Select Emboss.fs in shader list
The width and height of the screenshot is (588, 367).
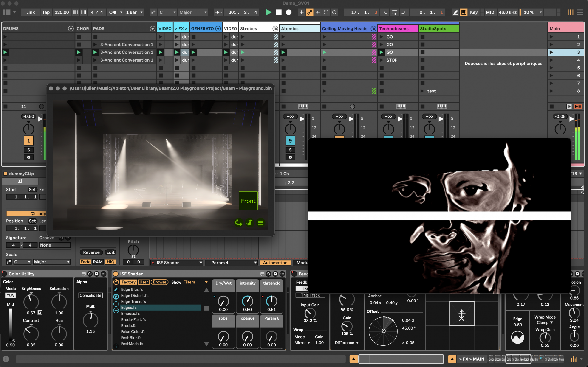[130, 314]
